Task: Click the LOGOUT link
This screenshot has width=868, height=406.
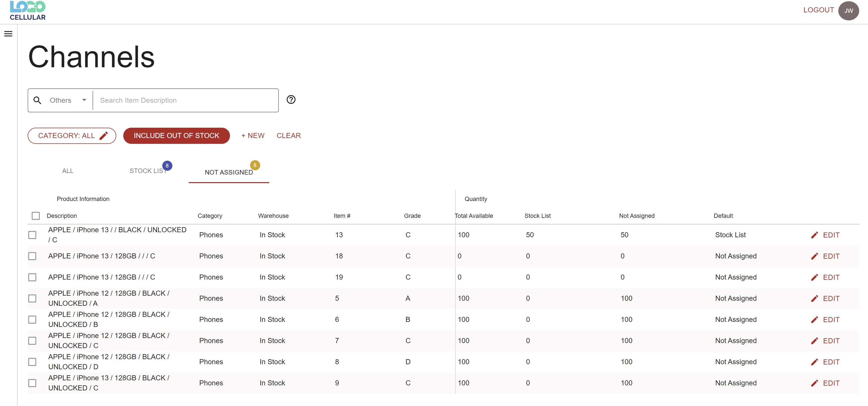Action: coord(818,10)
